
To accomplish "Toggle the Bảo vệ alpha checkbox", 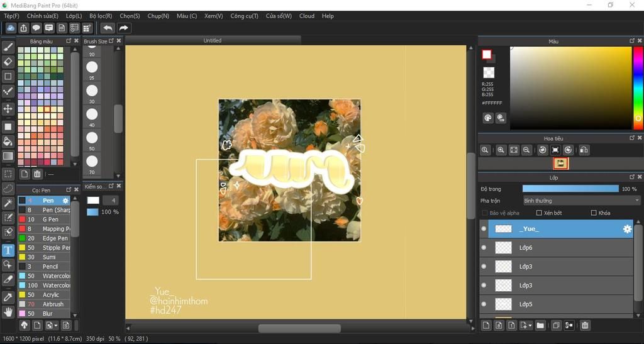I will pos(485,213).
